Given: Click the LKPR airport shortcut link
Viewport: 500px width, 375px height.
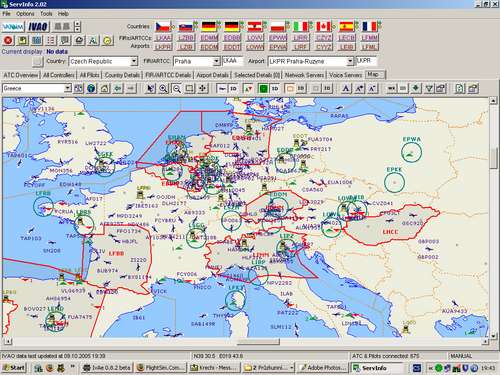Looking at the screenshot, I should (163, 47).
